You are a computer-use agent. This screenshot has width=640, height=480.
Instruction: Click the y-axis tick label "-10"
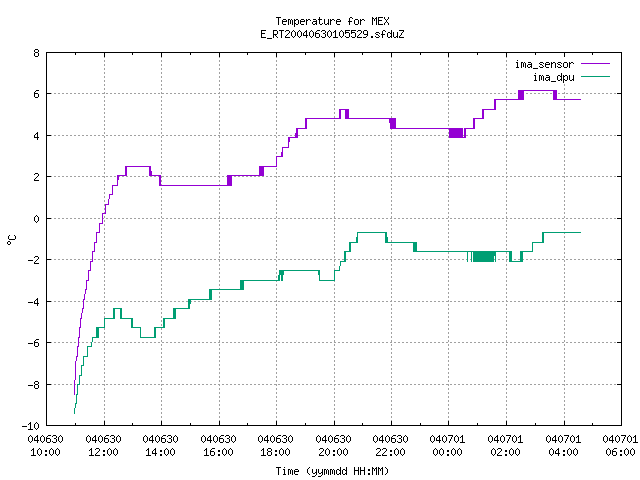pyautogui.click(x=31, y=426)
